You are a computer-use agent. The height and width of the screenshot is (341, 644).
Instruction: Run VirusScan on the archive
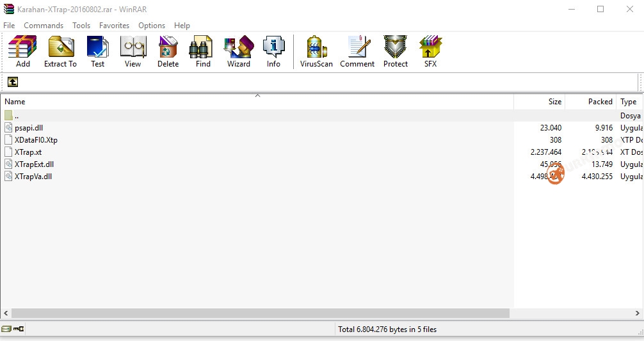317,46
